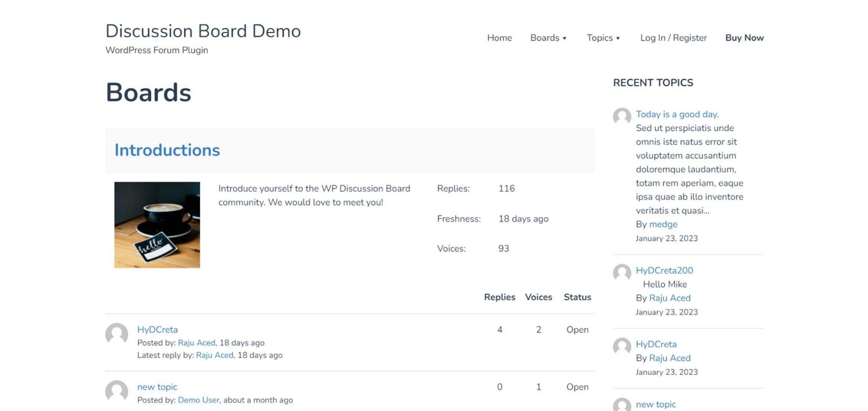Click HyDCreta200's avatar in the sidebar
The width and height of the screenshot is (868, 411).
622,273
